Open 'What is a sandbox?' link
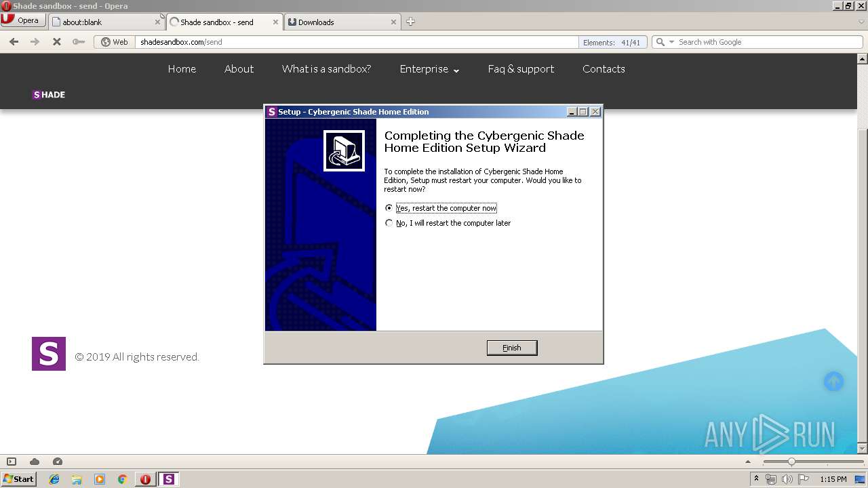The image size is (868, 488). (x=326, y=68)
